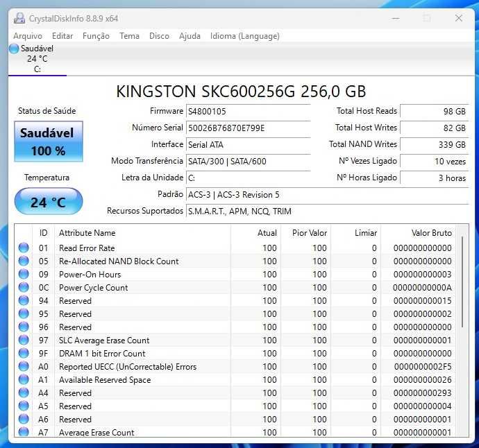The height and width of the screenshot is (448, 479).
Task: Select the Power-On Hours attribute name
Action: [90, 275]
